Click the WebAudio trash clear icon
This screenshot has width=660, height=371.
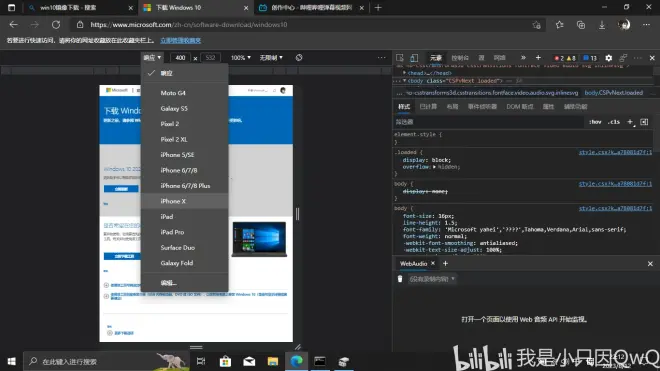point(400,279)
